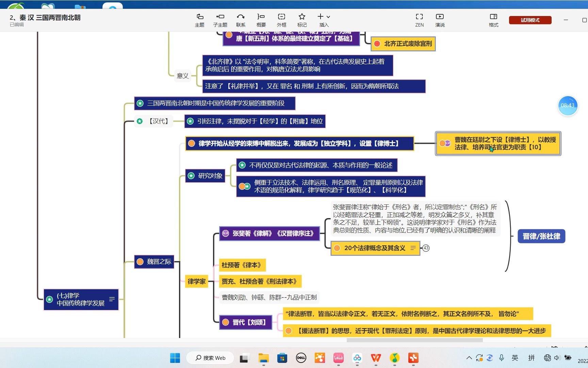588x368 pixels.
Task: Toggle 拼 pinyin input mode
Action: point(531,358)
